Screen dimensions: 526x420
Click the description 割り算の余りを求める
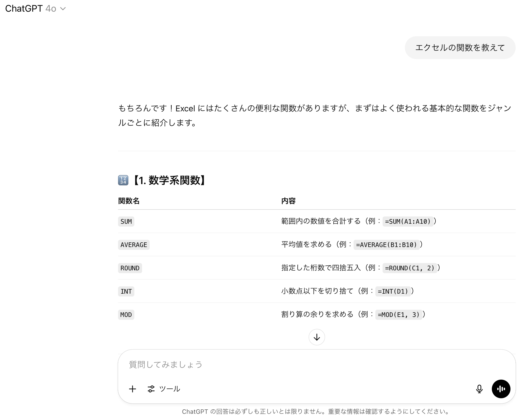317,314
